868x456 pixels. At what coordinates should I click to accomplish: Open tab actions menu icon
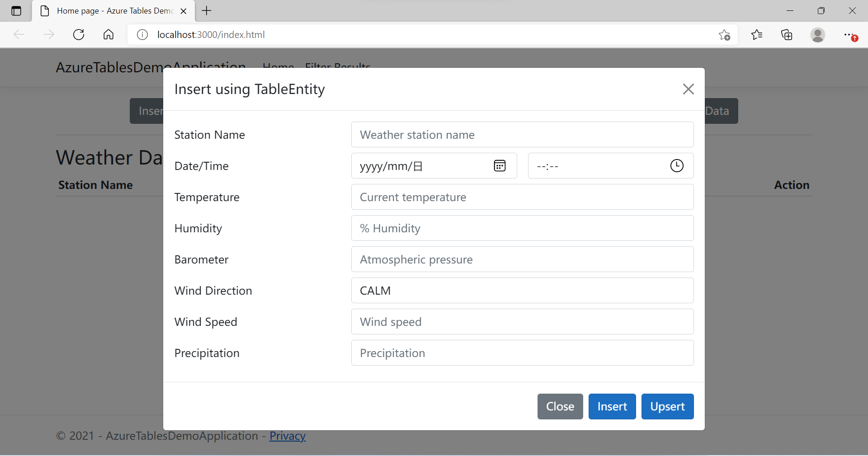[16, 11]
